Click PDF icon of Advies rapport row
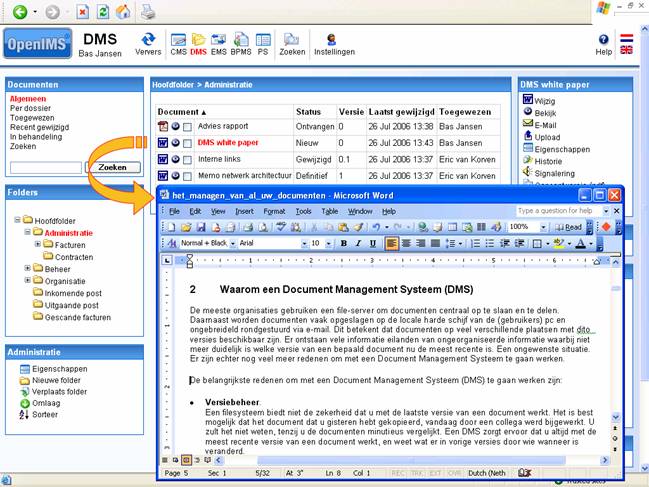Screen dimensions: 649x487 pyautogui.click(x=163, y=126)
